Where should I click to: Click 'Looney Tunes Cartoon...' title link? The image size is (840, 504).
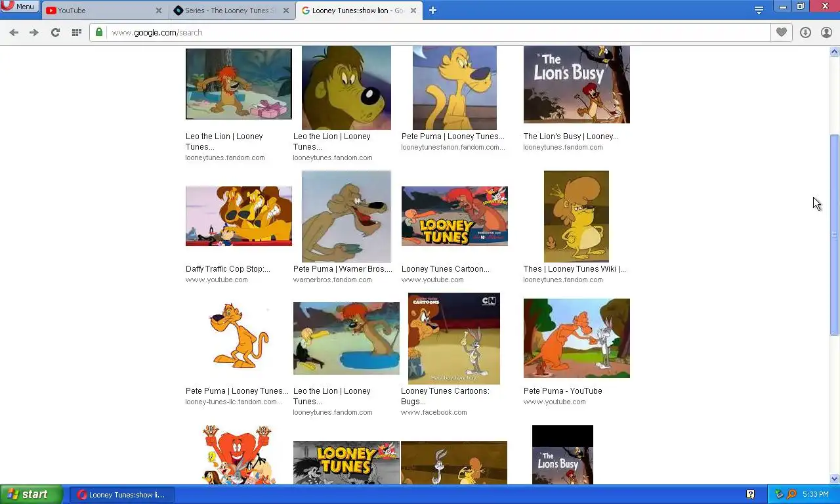point(446,269)
